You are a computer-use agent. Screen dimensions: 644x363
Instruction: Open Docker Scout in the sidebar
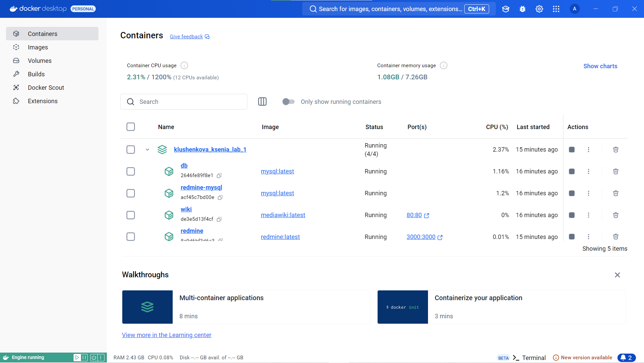tap(52, 87)
